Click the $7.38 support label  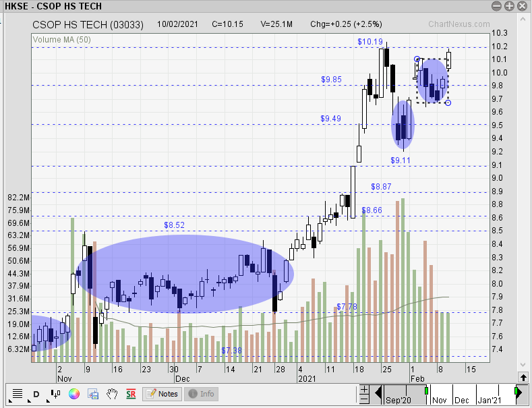tap(231, 351)
